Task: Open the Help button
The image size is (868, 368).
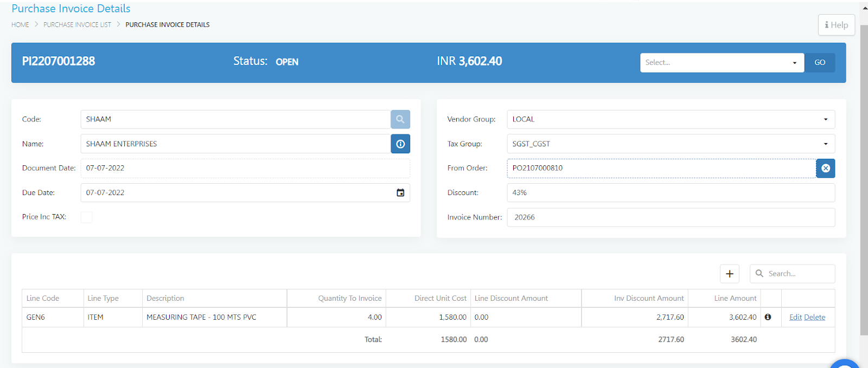Action: (x=836, y=25)
